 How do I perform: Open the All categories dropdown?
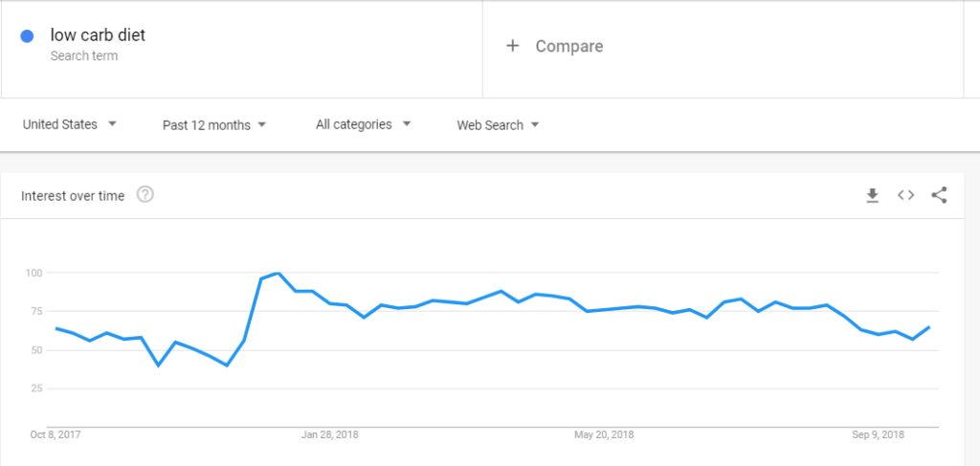point(363,124)
